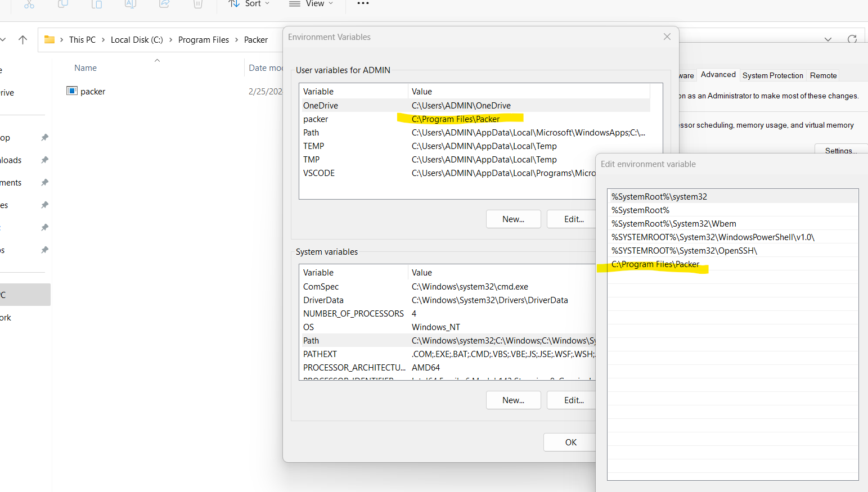Expand the chevron after Local Disk (C:) breadcrumb
The width and height of the screenshot is (868, 492).
170,39
